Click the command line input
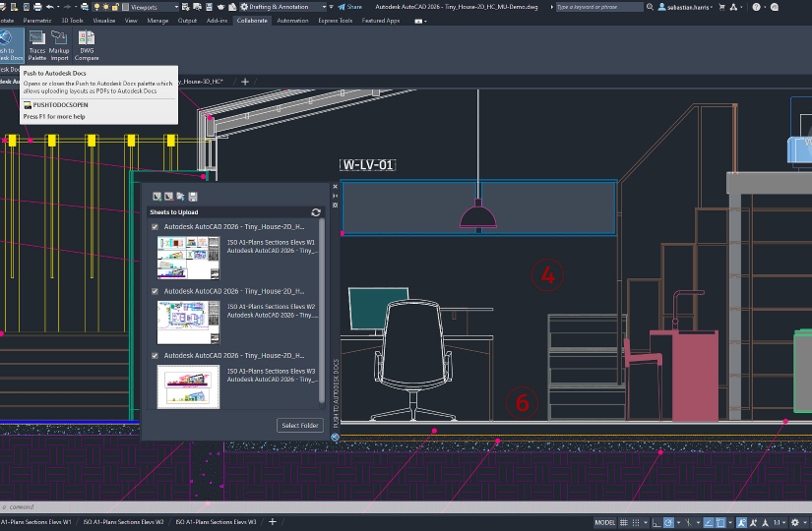Screen dimensions: 812x531 [x=406, y=506]
